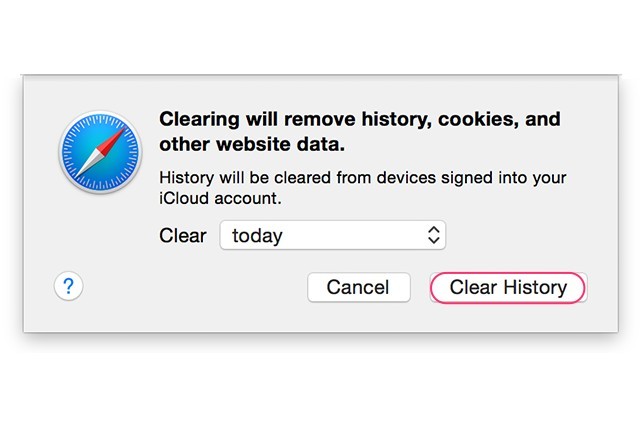Open help with the question mark button

click(69, 286)
